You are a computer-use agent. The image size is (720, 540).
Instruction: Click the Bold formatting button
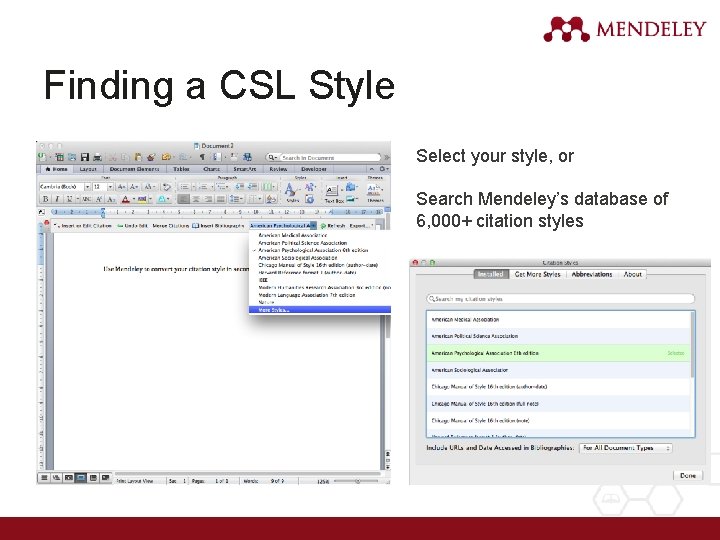click(x=45, y=199)
